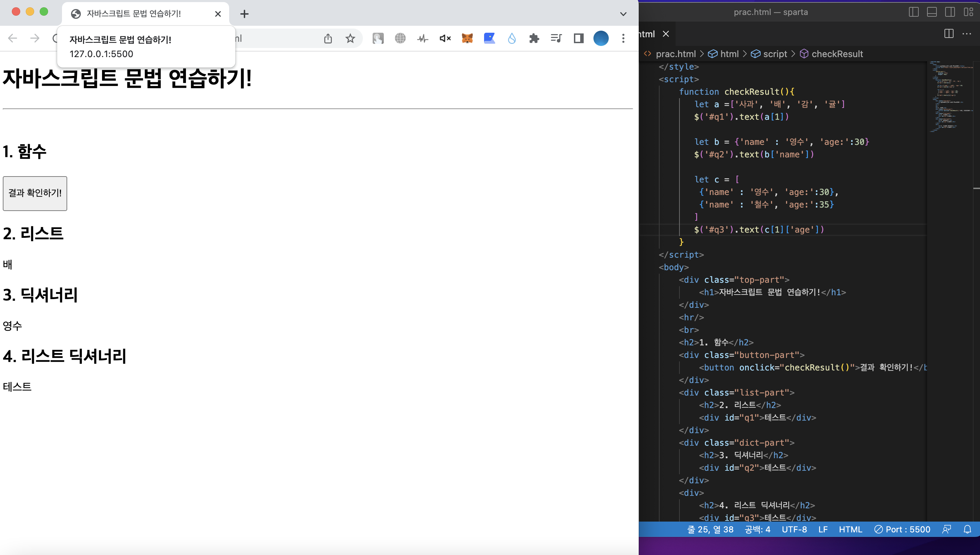Viewport: 980px width, 555px height.
Task: Bookmark this page with the star icon
Action: [x=350, y=39]
